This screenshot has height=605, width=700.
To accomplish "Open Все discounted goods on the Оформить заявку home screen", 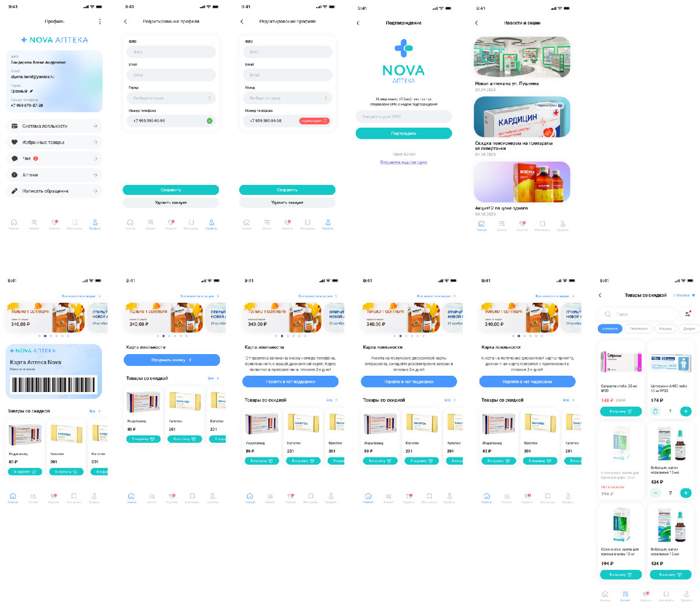I will pyautogui.click(x=213, y=379).
